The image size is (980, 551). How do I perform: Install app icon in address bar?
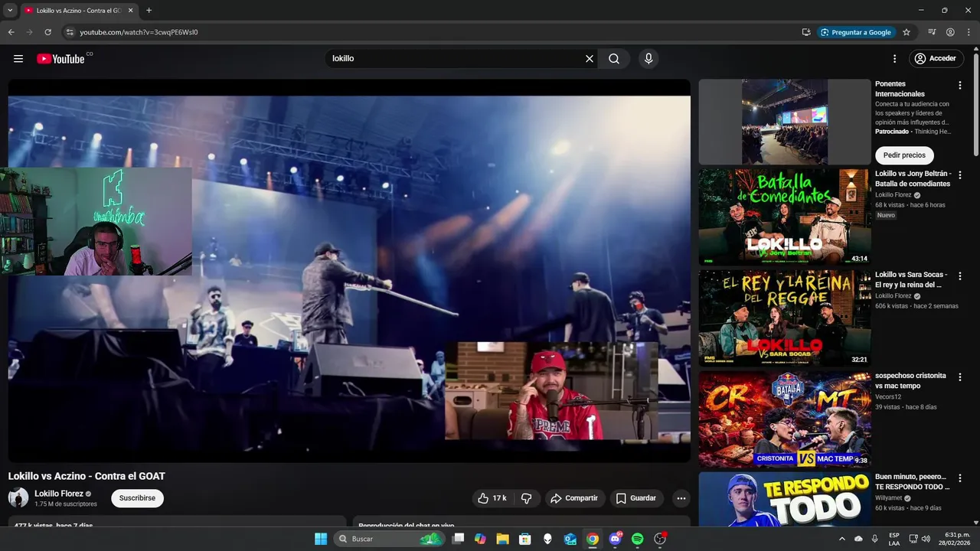point(806,32)
